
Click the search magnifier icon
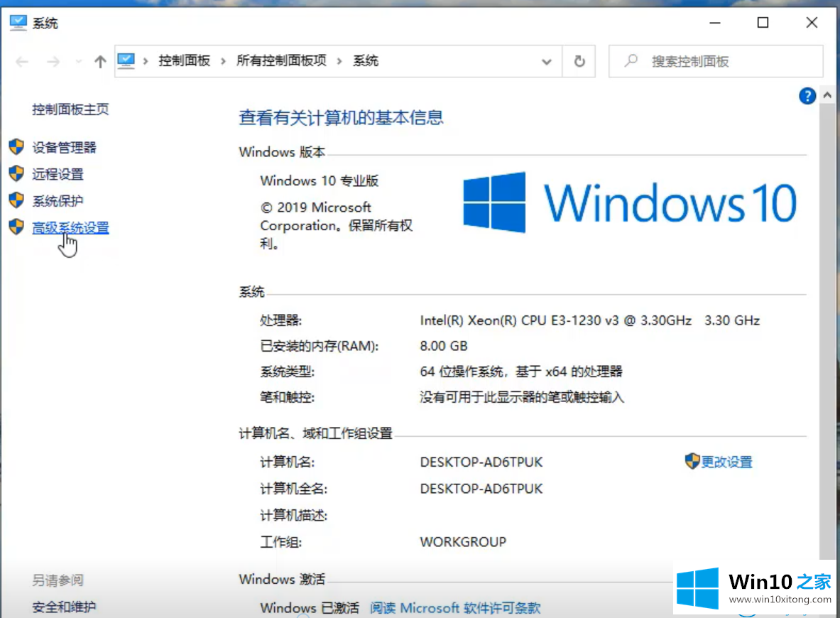coord(631,60)
